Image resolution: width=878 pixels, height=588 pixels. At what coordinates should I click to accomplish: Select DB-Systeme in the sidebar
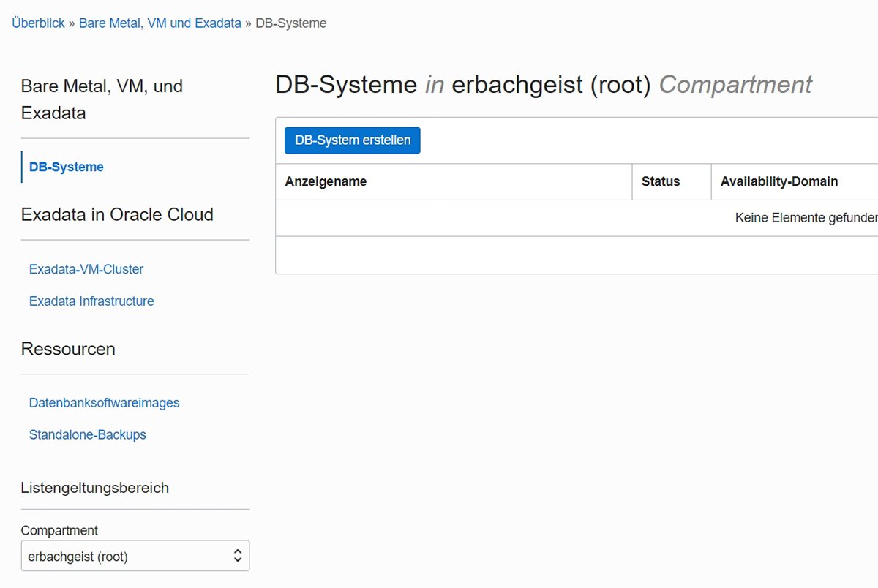(65, 167)
